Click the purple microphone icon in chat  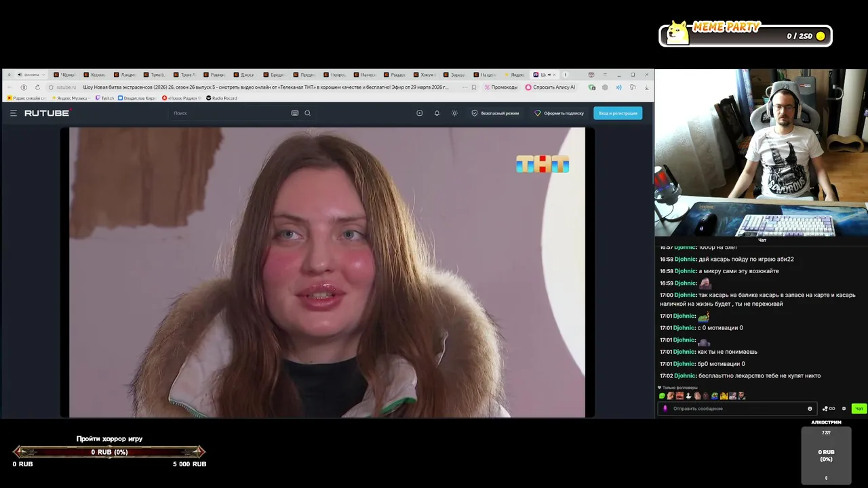tap(665, 409)
